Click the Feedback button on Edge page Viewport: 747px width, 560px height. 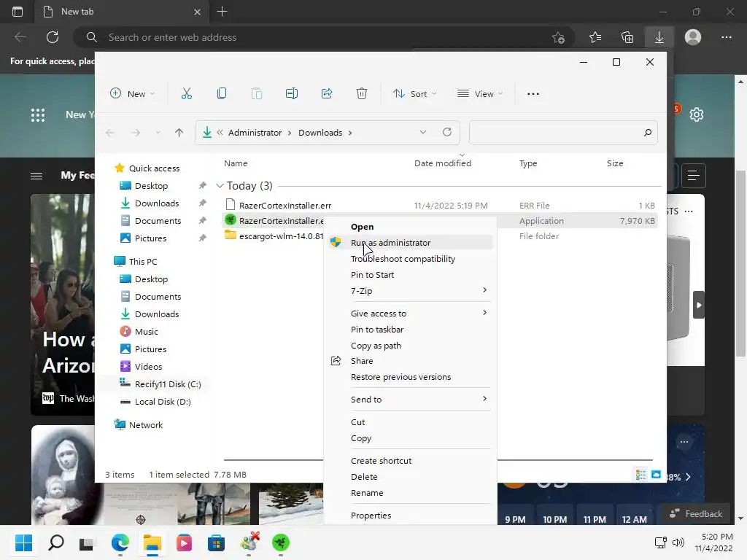(696, 514)
